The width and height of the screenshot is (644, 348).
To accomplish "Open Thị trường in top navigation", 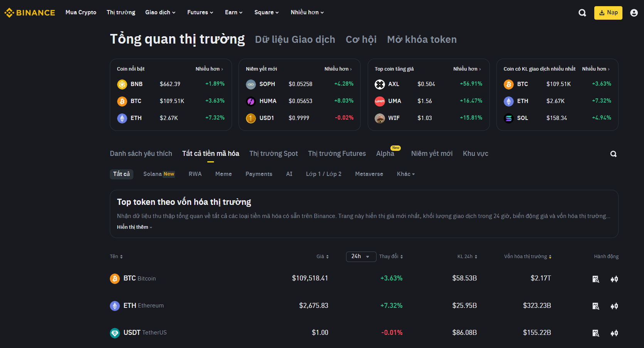I will (x=121, y=12).
